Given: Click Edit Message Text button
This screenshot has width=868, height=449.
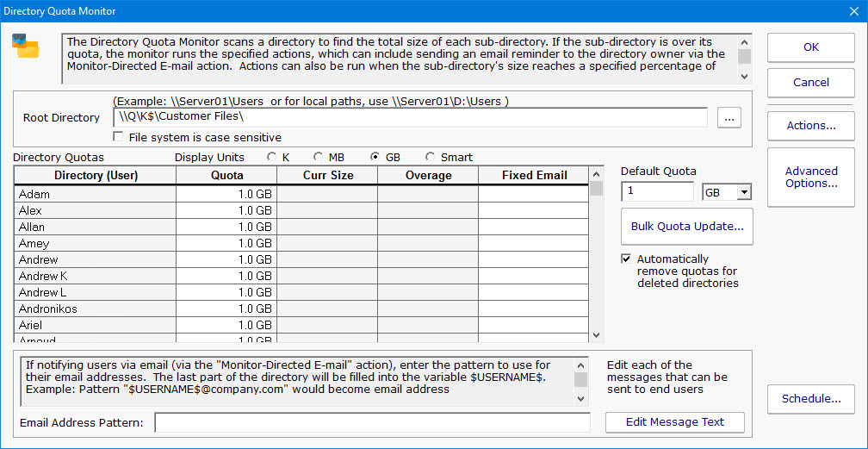Looking at the screenshot, I should point(674,421).
